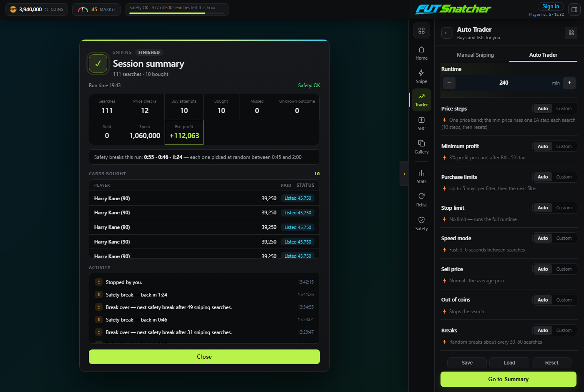Click the Reset button
Image resolution: width=584 pixels, height=392 pixels.
coord(551,363)
